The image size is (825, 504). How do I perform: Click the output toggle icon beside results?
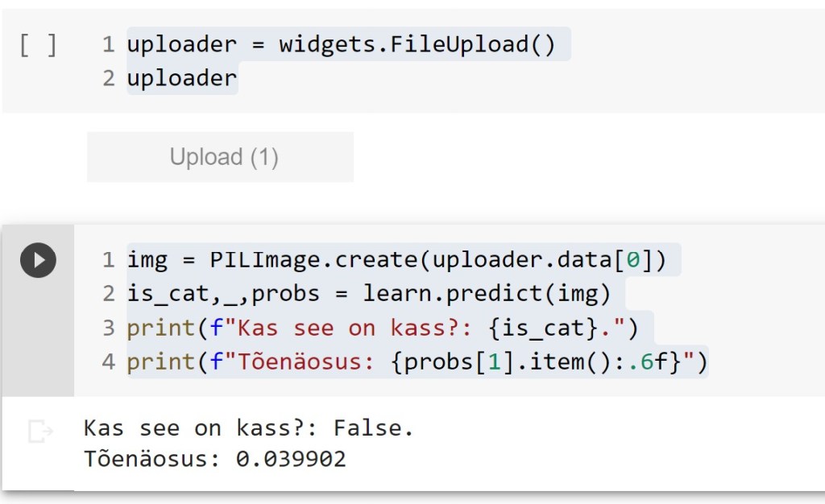(x=39, y=432)
